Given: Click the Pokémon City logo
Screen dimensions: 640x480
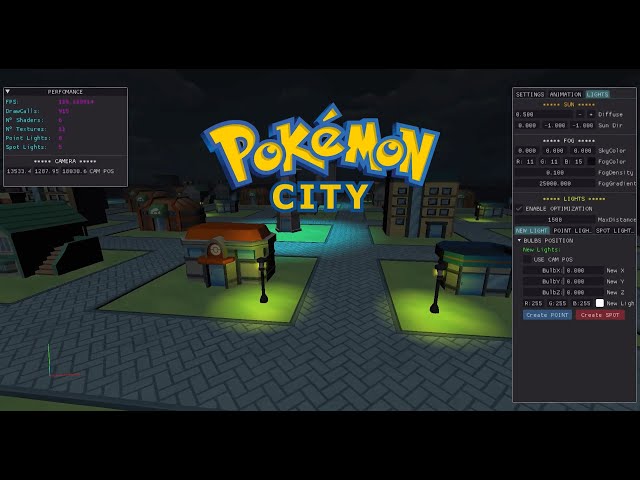Looking at the screenshot, I should click(x=320, y=158).
